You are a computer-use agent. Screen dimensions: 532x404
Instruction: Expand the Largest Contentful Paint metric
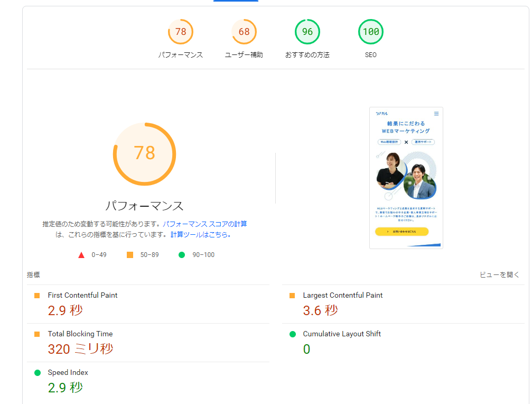342,296
